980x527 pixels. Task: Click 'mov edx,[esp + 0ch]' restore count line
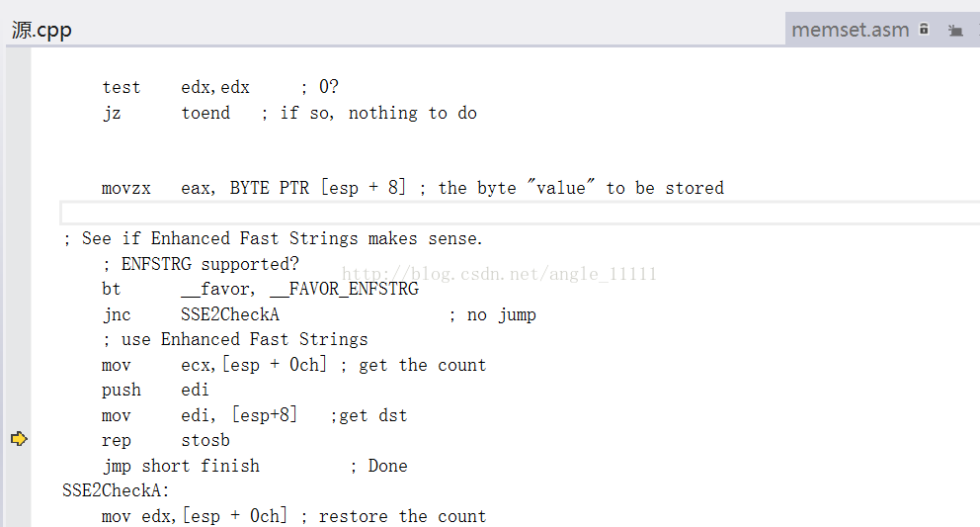(195, 516)
